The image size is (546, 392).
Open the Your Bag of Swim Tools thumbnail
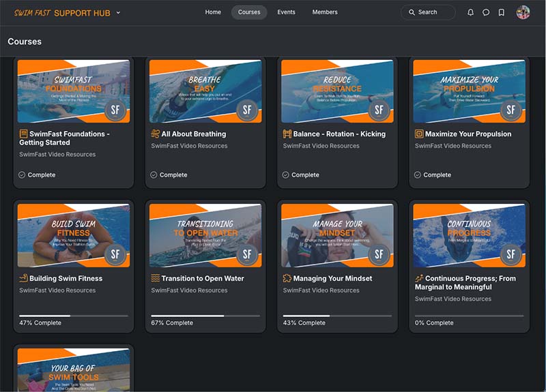pos(74,370)
